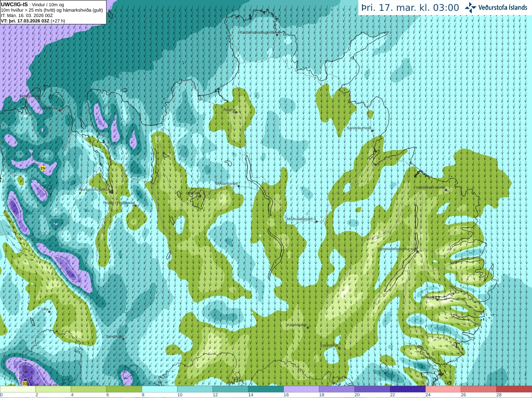The height and width of the screenshot is (398, 532).
Task: Click the 'Reykir í Fnjóskadal' label
Action: tap(119, 203)
